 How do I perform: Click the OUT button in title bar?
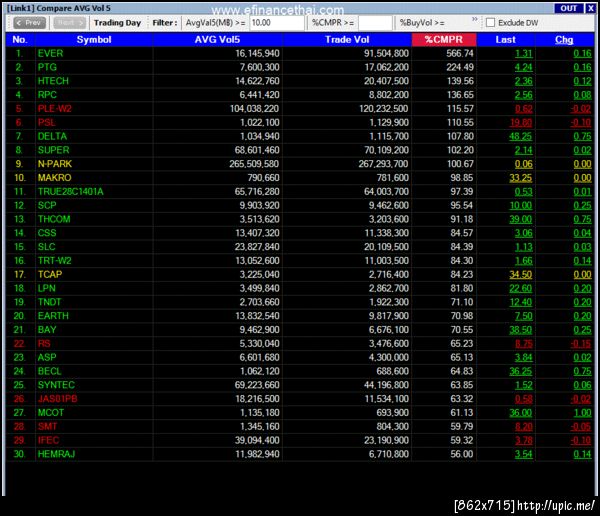[x=569, y=8]
